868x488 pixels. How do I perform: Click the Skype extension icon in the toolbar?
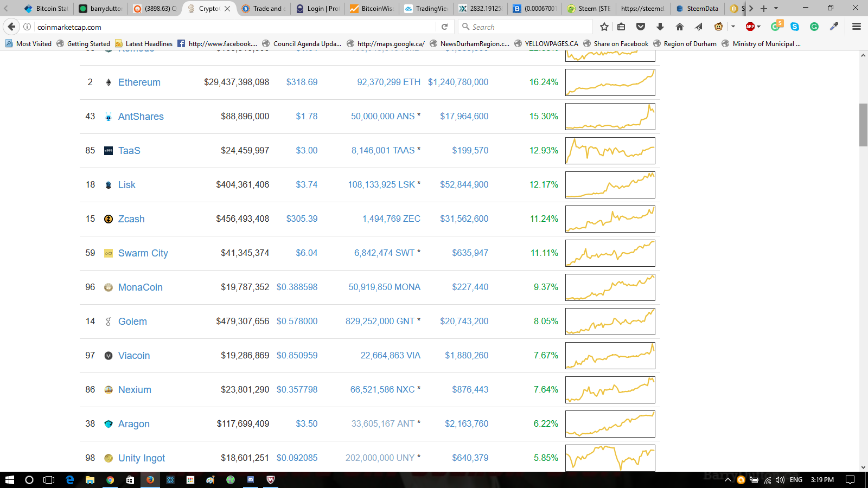pos(795,27)
